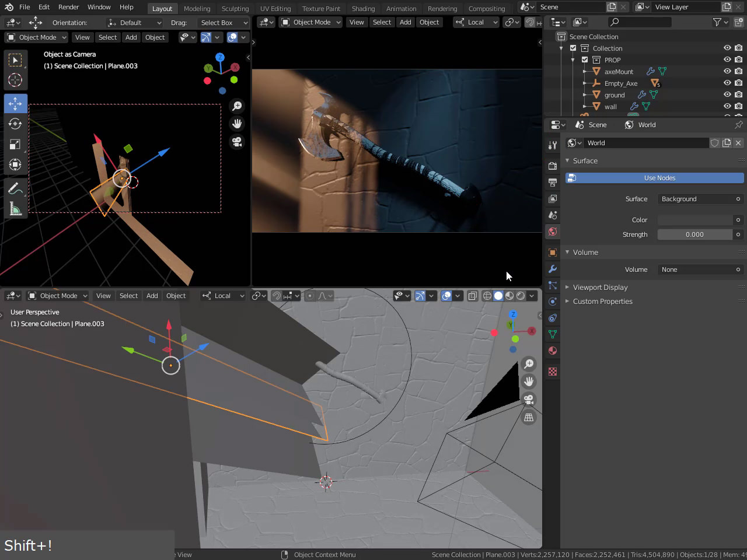This screenshot has height=560, width=747.
Task: Collapse the Surface panel
Action: 585,160
